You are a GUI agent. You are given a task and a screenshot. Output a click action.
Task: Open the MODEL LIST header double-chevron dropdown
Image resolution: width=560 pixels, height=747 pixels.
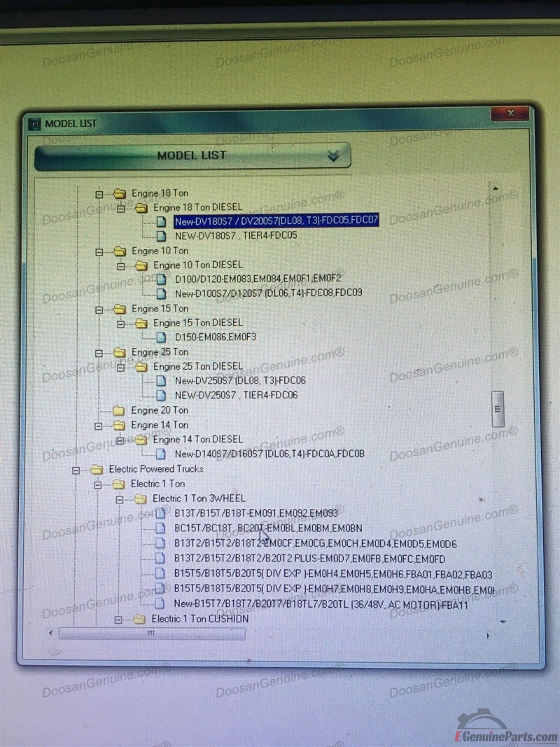click(x=333, y=156)
